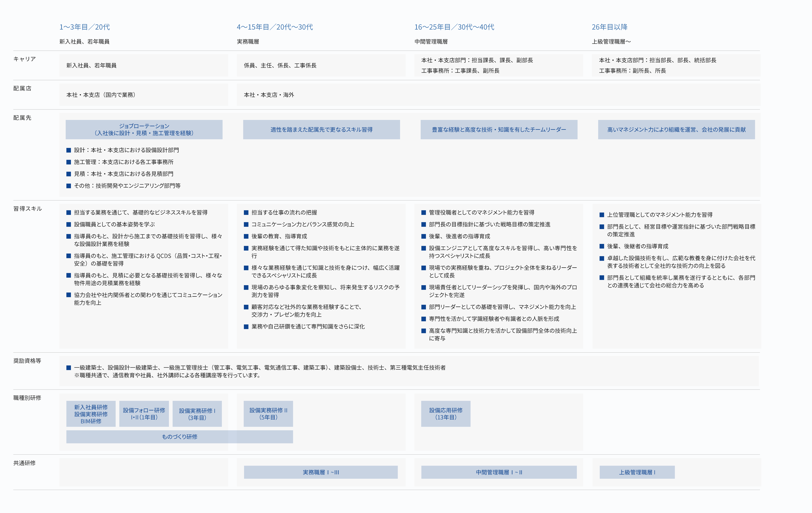Click the 1〜3年目／20代 column heading
The width and height of the screenshot is (812, 513).
click(x=85, y=27)
